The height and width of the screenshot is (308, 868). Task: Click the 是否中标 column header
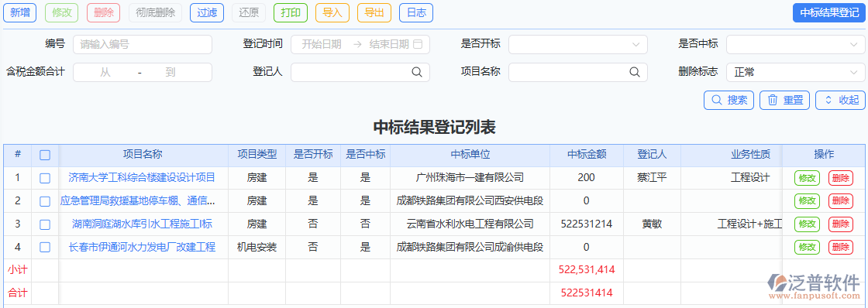365,155
